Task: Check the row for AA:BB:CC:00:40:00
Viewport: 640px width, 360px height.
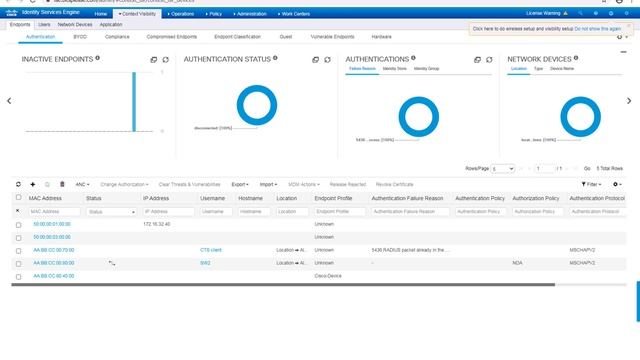Action: click(18, 277)
